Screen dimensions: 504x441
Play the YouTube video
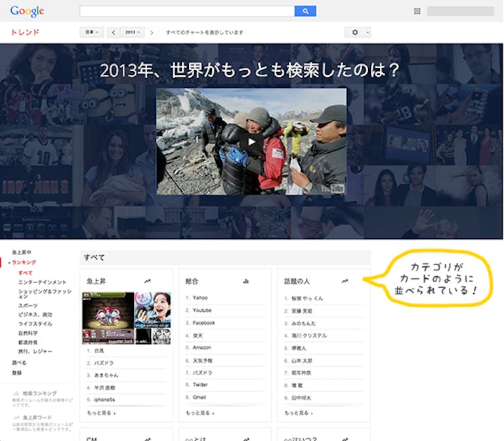click(251, 142)
